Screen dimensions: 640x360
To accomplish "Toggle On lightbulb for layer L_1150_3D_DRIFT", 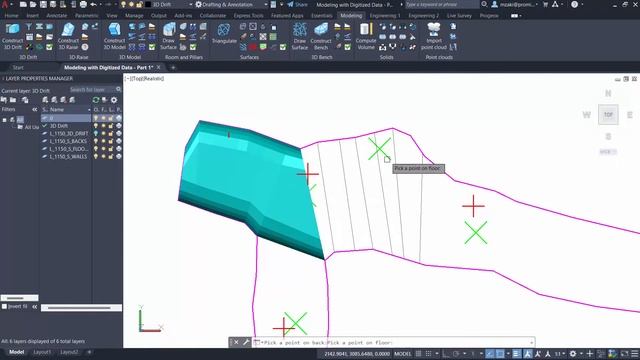I will (x=96, y=133).
